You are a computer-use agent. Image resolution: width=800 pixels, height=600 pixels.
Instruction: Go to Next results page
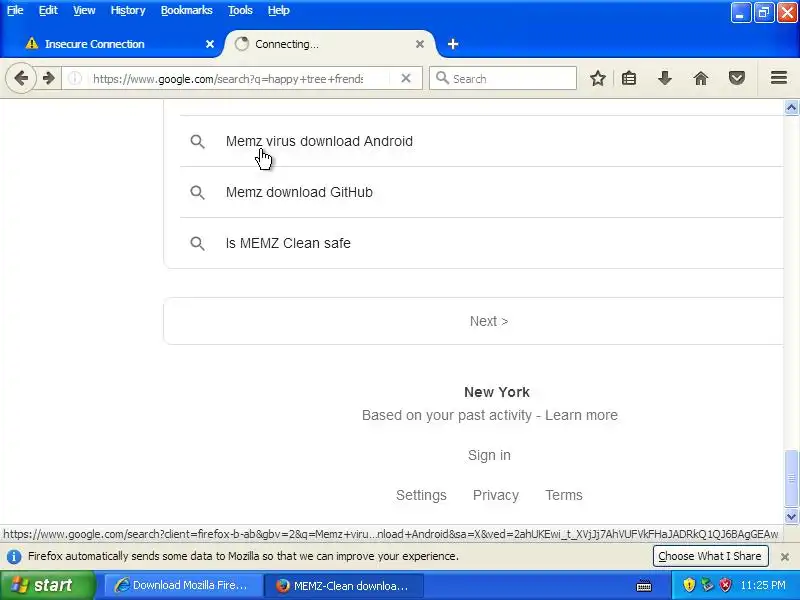click(489, 321)
